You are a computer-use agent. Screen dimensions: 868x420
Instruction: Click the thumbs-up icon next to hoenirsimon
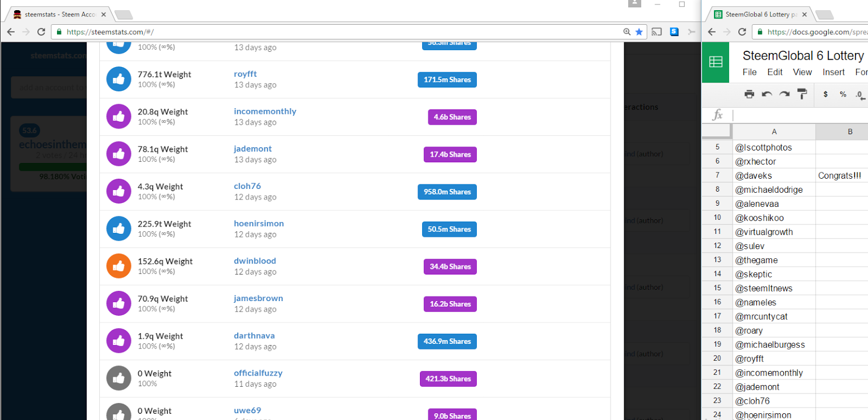119,229
